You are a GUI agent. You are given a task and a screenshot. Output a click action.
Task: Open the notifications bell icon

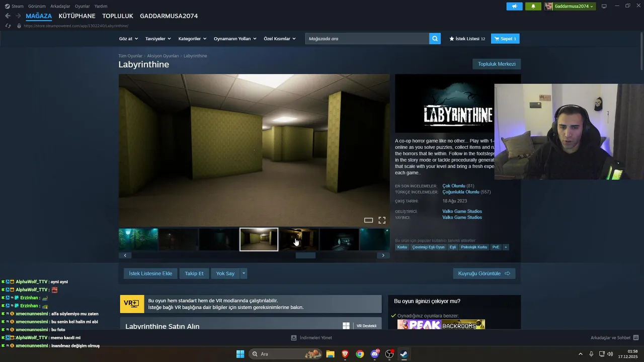[x=533, y=6]
